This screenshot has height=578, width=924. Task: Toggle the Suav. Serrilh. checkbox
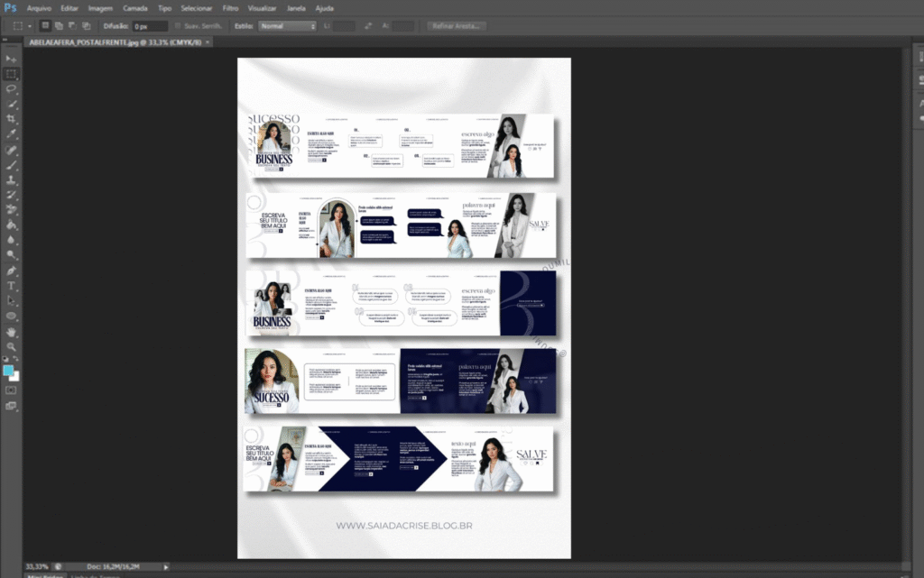click(178, 26)
